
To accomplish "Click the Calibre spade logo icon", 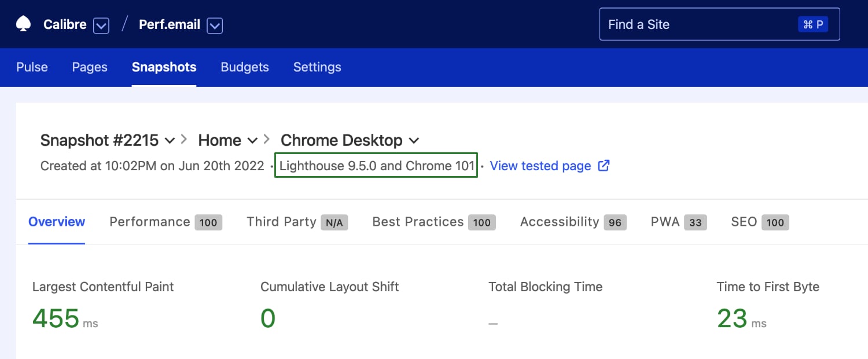I will [x=23, y=24].
